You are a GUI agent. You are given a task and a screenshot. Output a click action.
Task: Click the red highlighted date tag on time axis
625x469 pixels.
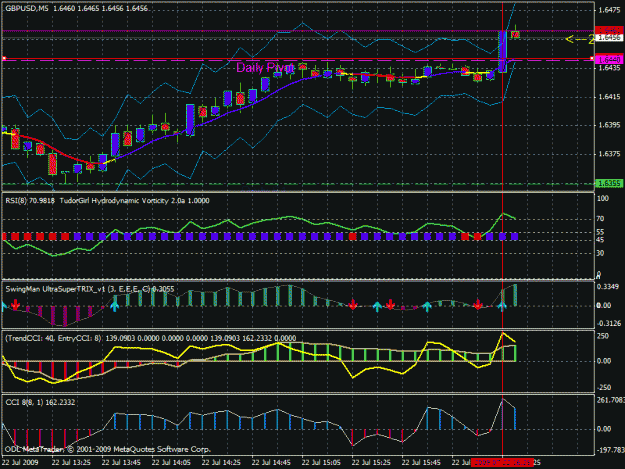[502, 463]
